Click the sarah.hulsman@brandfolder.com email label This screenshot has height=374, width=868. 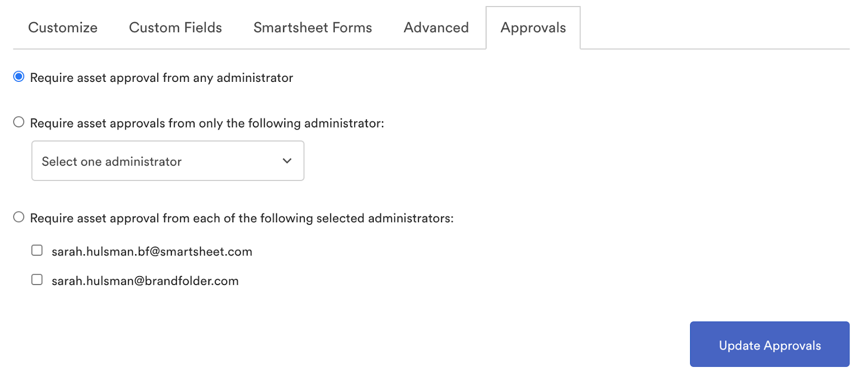click(145, 281)
